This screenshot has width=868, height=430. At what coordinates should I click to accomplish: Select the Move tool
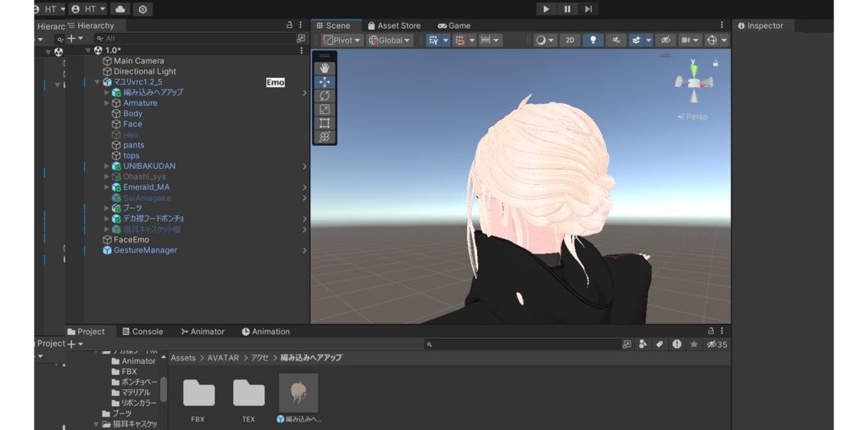pos(325,82)
